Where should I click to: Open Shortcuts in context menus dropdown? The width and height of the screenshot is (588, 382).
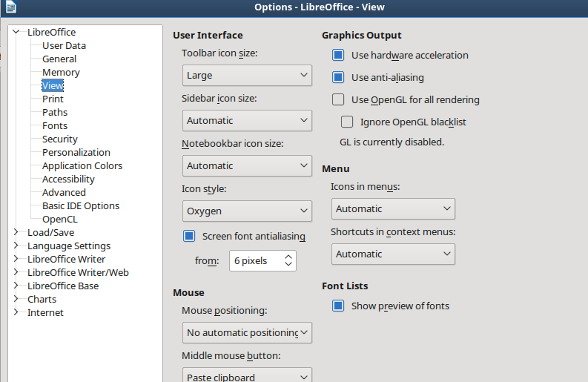pyautogui.click(x=393, y=254)
